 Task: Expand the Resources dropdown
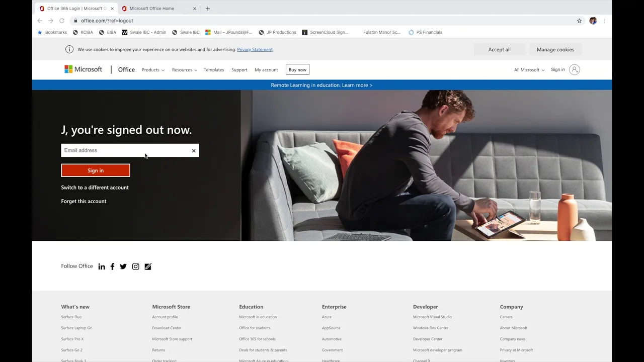point(185,70)
